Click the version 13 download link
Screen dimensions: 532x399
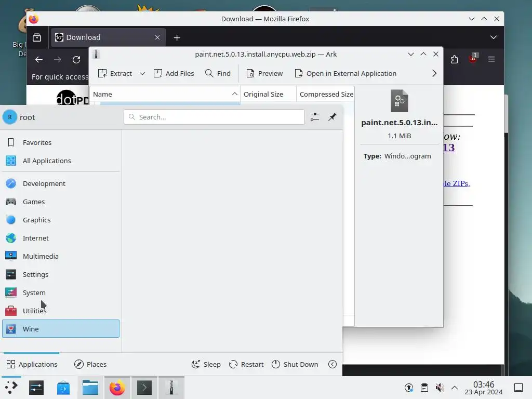pyautogui.click(x=449, y=148)
